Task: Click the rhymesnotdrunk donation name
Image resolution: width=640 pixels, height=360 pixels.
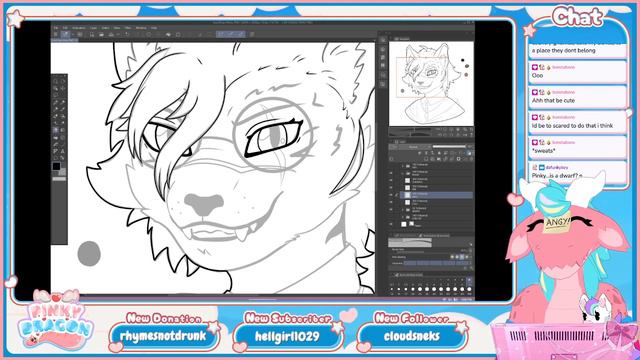Action: point(163,336)
